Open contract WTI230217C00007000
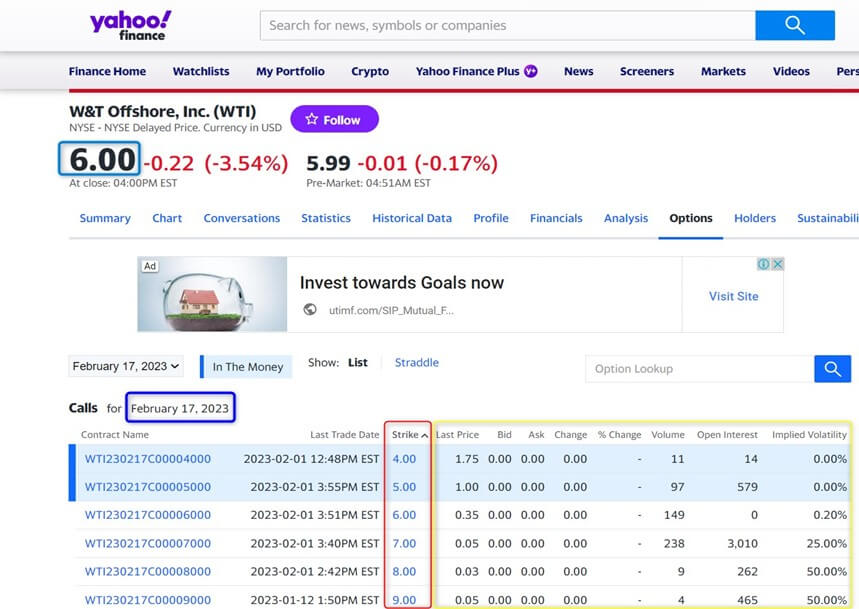 (147, 543)
